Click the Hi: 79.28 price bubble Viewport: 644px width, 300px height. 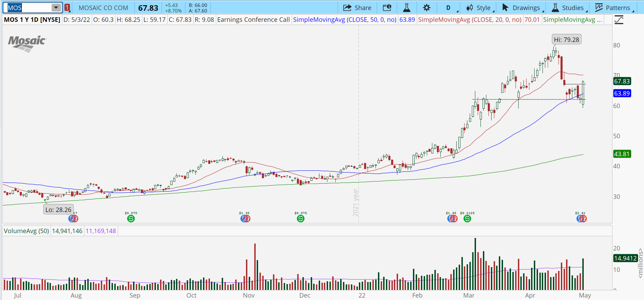pyautogui.click(x=566, y=39)
